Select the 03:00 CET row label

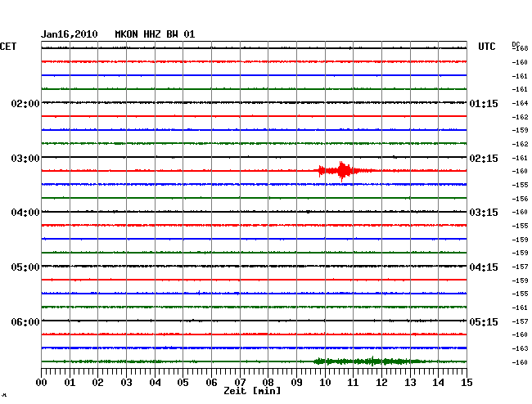click(25, 159)
